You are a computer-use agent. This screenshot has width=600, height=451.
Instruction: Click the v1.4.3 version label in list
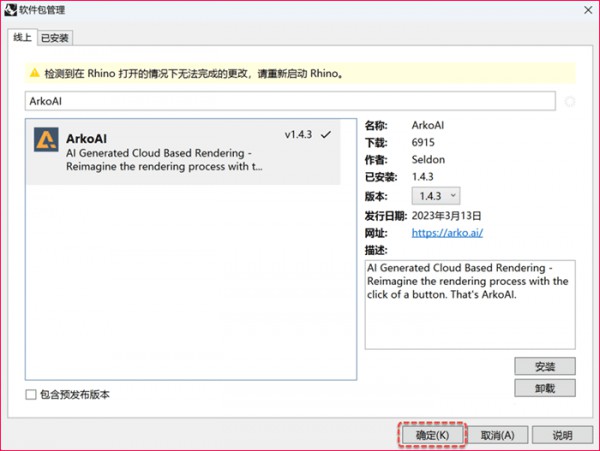[298, 135]
